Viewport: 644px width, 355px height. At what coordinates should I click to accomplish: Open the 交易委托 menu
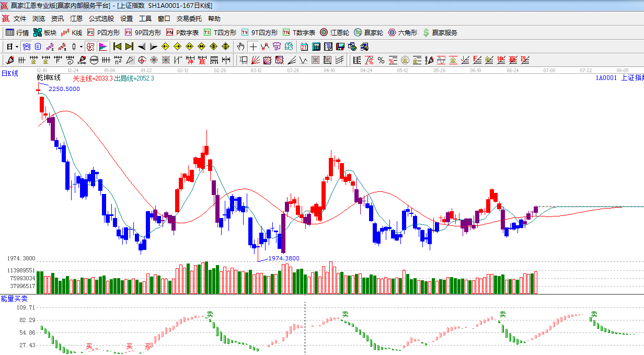[189, 19]
